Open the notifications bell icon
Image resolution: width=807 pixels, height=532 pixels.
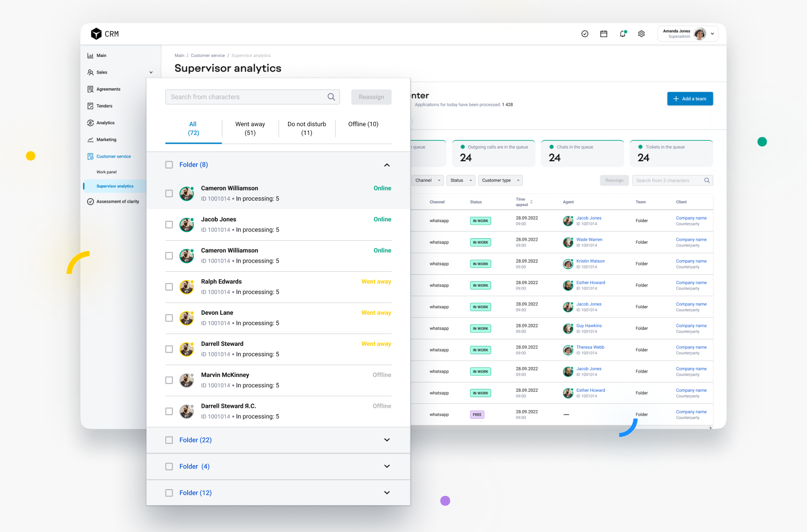click(622, 34)
